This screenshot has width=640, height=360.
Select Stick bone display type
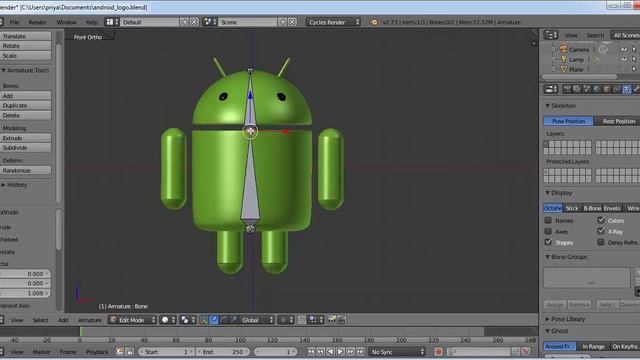[572, 208]
